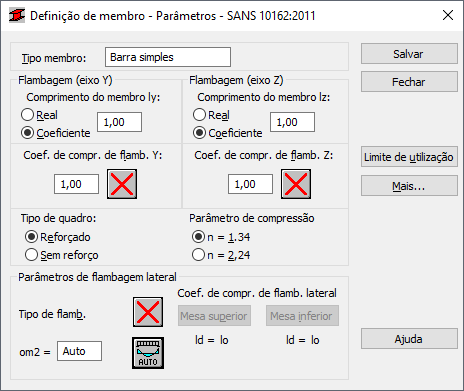The height and width of the screenshot is (391, 464).
Task: Click the om2 AUTO beam icon
Action: pos(148,353)
